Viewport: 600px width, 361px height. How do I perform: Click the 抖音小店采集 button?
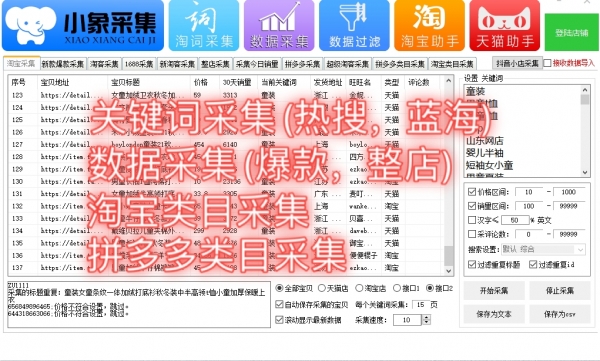tap(517, 63)
